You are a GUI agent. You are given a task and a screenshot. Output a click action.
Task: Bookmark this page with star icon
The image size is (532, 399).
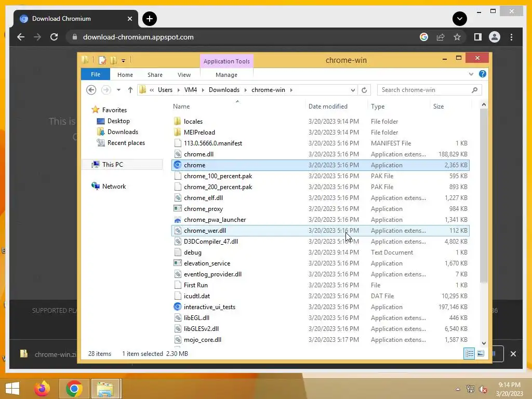click(457, 37)
